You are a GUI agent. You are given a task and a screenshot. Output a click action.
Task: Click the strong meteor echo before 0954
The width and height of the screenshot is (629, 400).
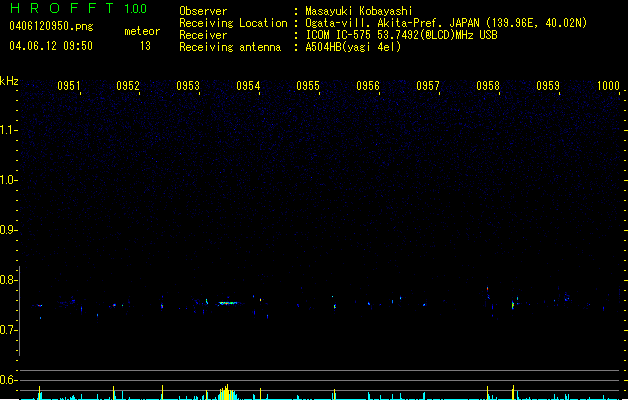[228, 303]
